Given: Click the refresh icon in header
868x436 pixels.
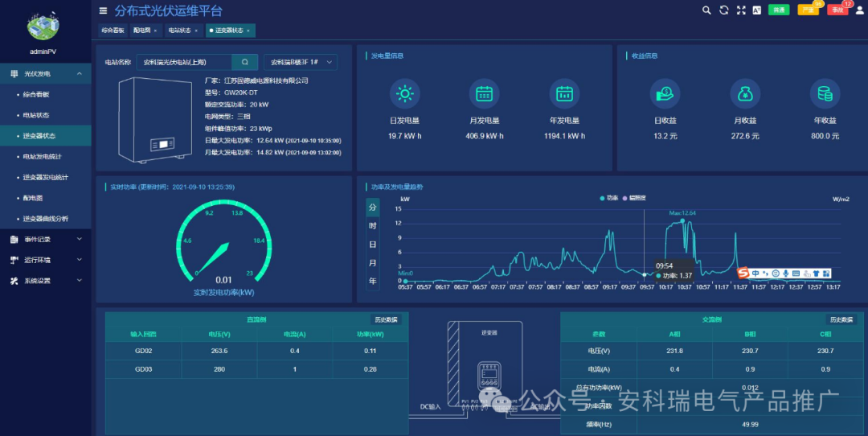Looking at the screenshot, I should 723,10.
